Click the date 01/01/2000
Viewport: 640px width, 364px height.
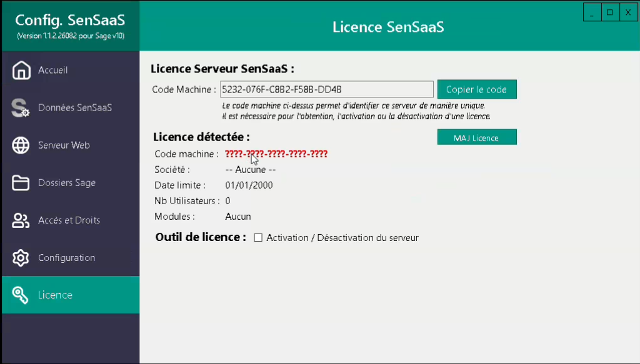(249, 185)
